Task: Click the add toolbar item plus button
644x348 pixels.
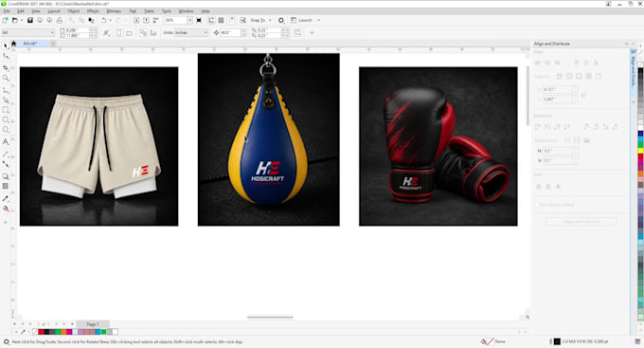Action: pyautogui.click(x=312, y=32)
